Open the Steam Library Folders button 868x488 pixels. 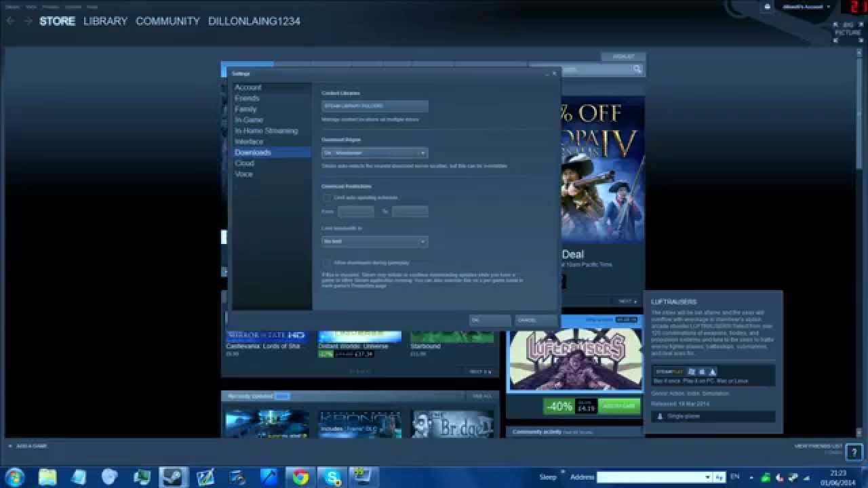[375, 106]
